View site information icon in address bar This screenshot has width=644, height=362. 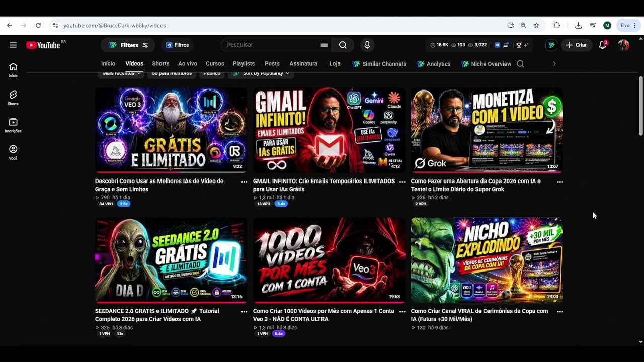pos(55,25)
